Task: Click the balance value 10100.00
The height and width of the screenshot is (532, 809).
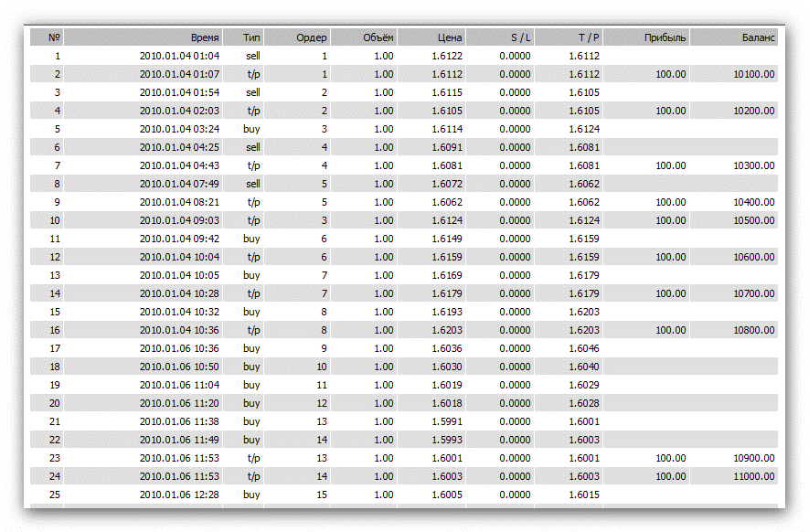Action: pos(754,74)
